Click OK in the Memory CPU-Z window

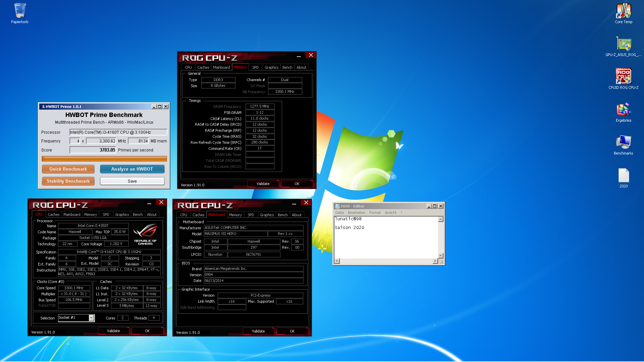pyautogui.click(x=297, y=184)
